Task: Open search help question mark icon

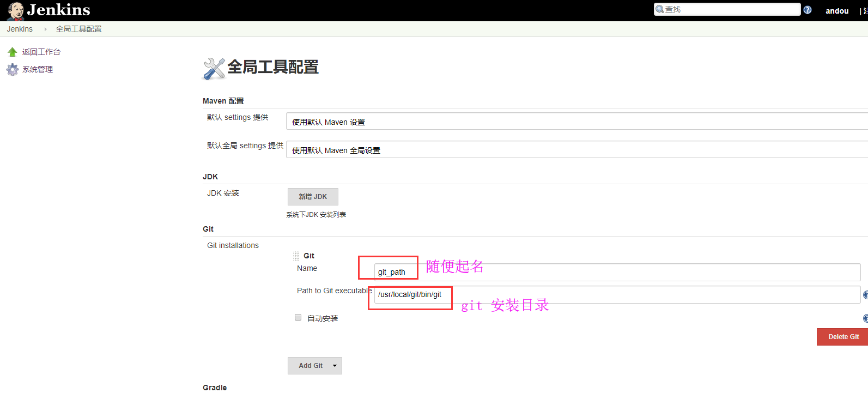Action: coord(808,10)
